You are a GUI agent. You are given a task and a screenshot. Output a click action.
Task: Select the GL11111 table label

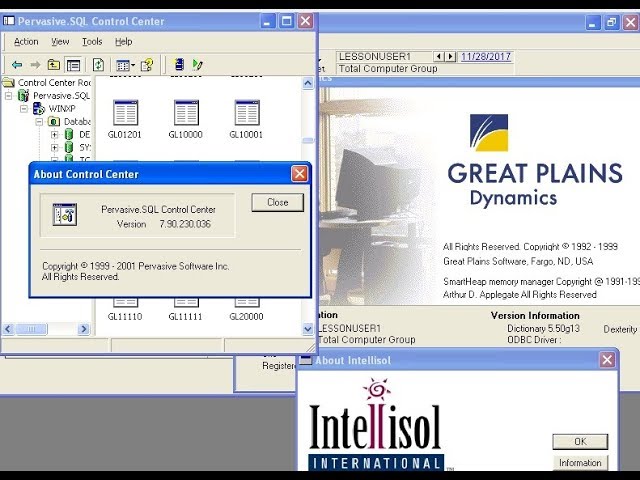[x=185, y=316]
